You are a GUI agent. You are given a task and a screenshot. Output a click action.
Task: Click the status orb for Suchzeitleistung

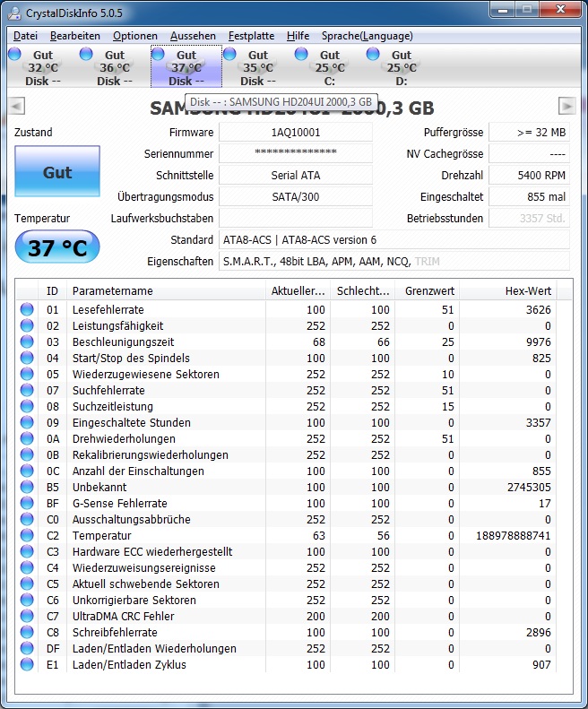click(x=27, y=406)
